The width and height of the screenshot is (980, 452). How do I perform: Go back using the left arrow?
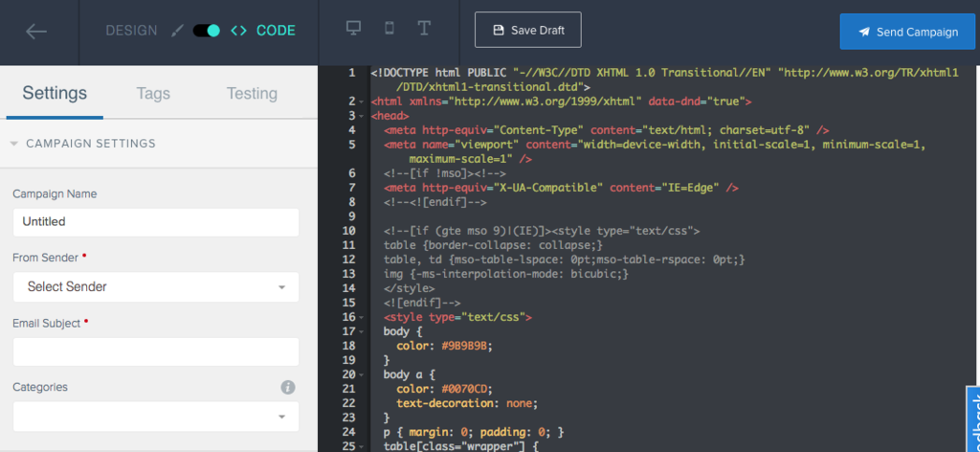pos(36,32)
